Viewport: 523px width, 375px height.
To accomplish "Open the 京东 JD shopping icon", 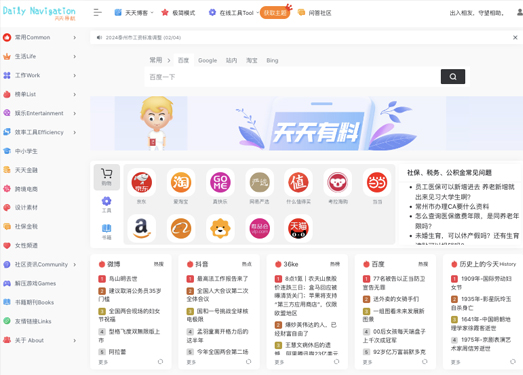I will coord(142,182).
